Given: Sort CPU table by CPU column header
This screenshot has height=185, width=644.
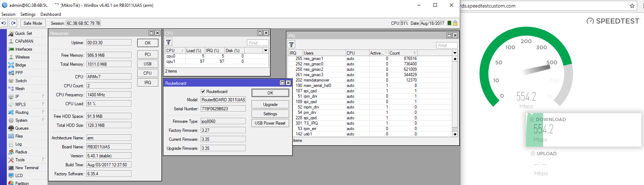Looking at the screenshot, I should [x=175, y=51].
